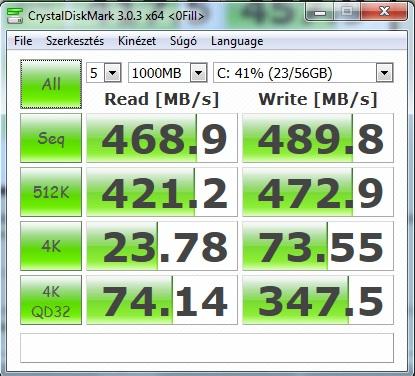415x376 pixels.
Task: Select the Seq write result 489.8
Action: point(318,138)
